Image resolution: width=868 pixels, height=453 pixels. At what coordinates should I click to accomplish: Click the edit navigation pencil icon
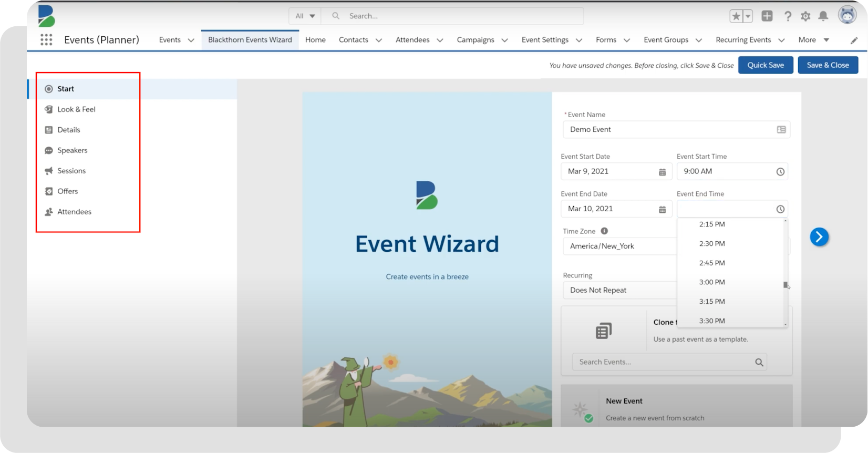[854, 40]
